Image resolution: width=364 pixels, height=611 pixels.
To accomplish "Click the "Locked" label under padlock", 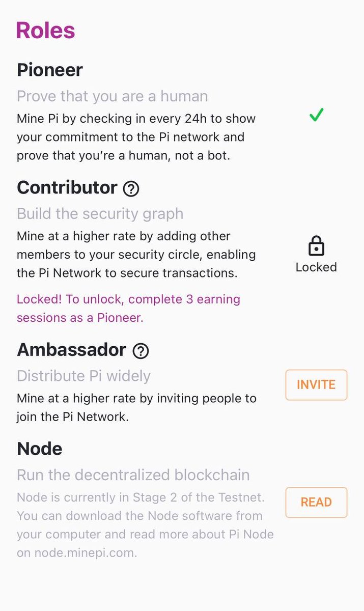I will 316,267.
